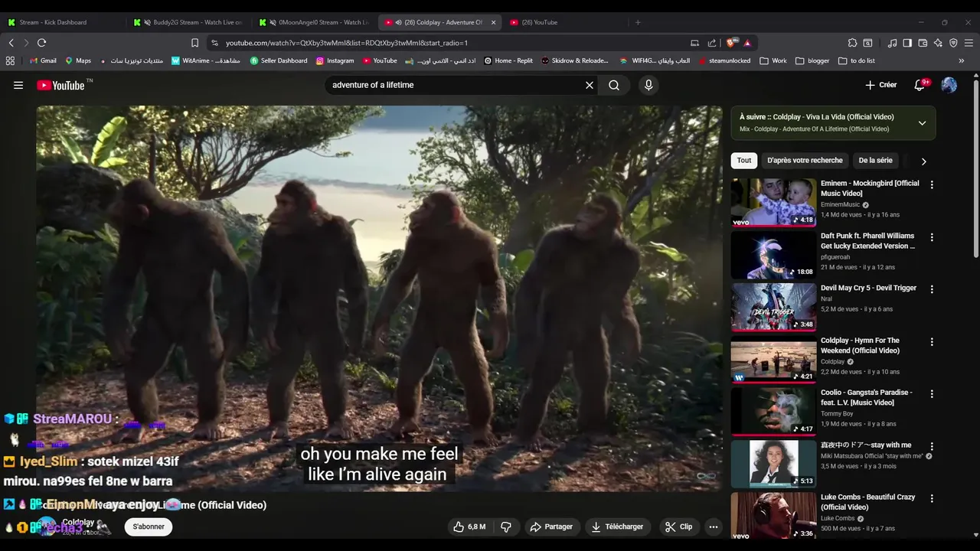The height and width of the screenshot is (551, 980).
Task: Open more actions ellipsis below the video
Action: (714, 527)
